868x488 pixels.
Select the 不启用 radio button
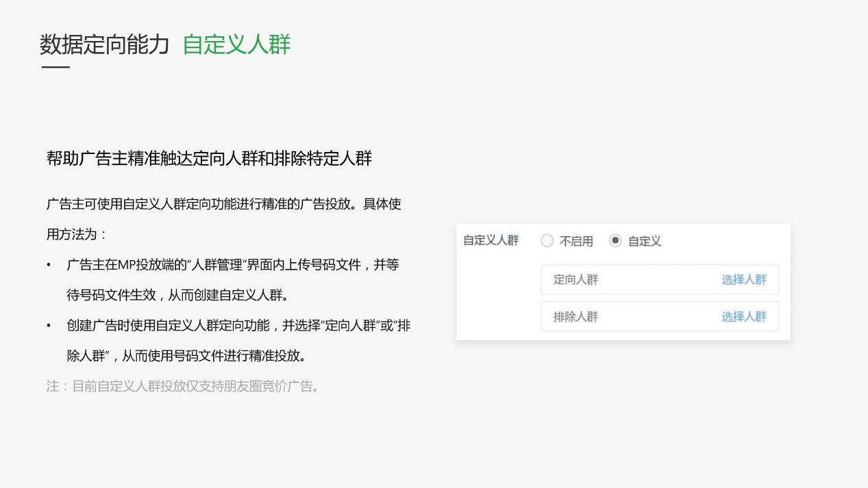pos(547,241)
